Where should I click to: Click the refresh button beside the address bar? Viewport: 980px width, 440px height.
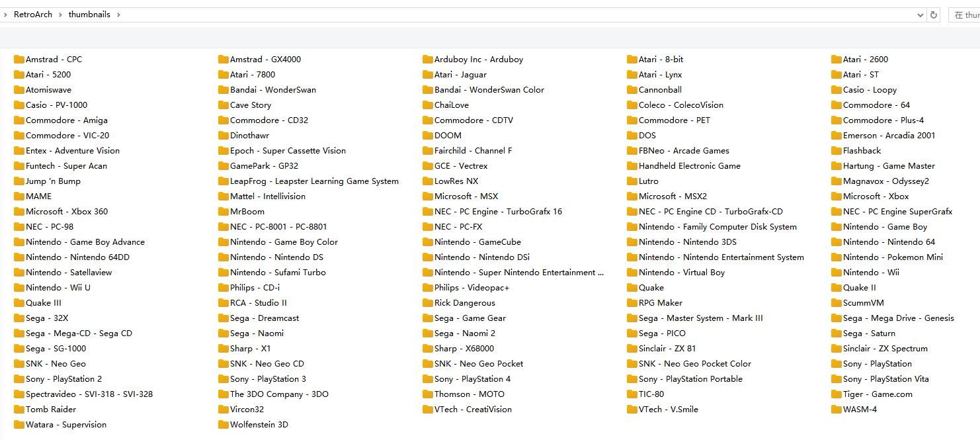click(x=934, y=15)
